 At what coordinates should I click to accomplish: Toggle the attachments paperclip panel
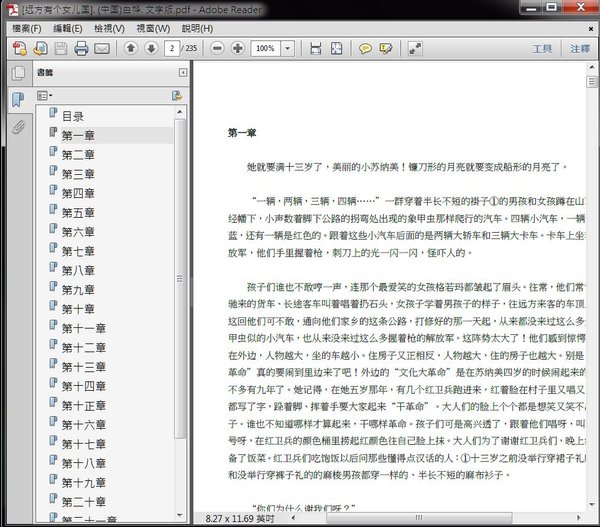17,126
